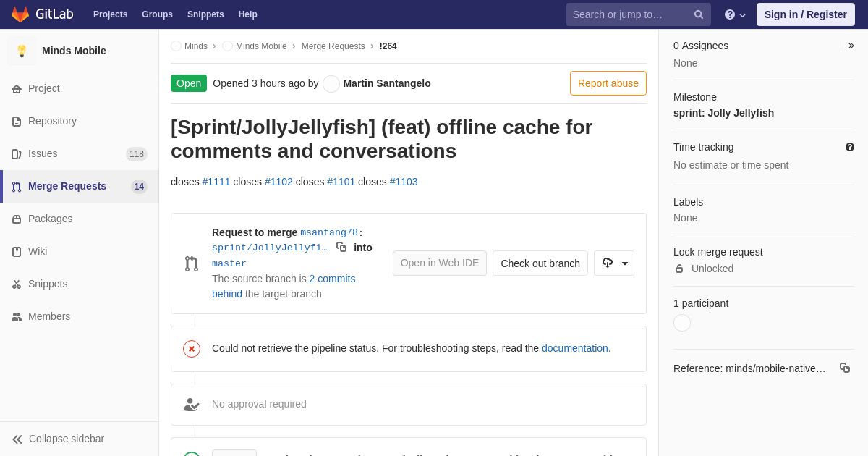Click the Sign in / Register button

(806, 14)
